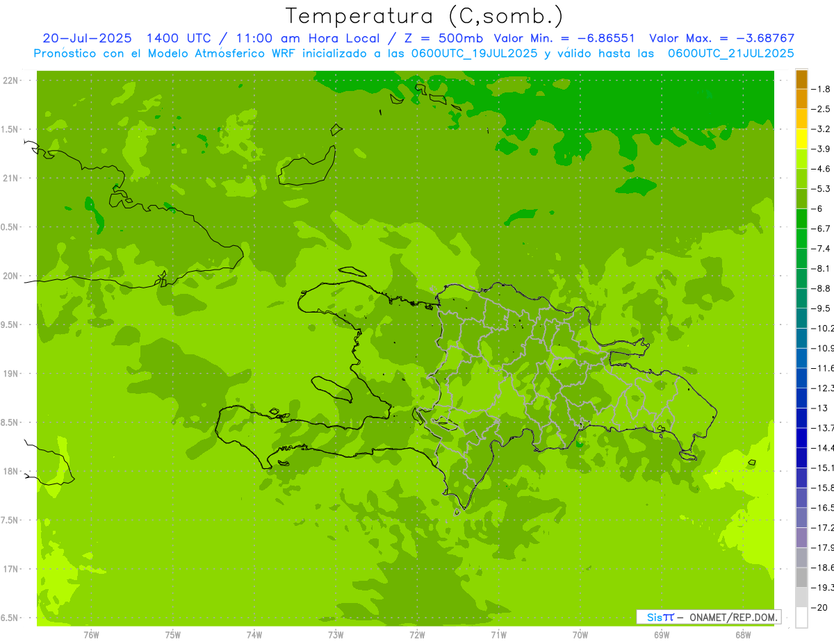Click the "-6" legend label

(x=818, y=208)
